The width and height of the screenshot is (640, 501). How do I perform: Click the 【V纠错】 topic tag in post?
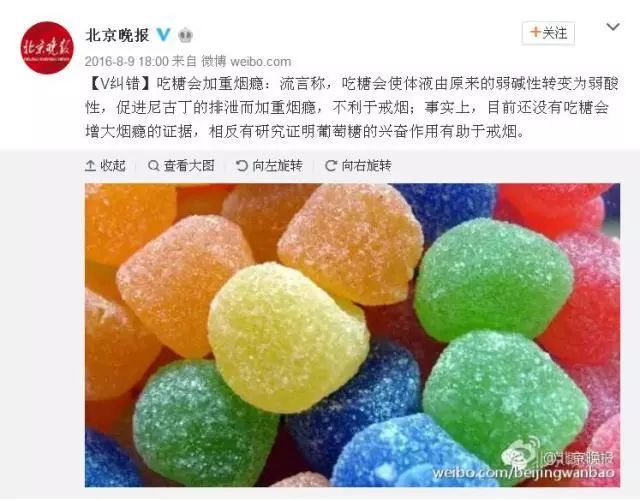pyautogui.click(x=119, y=84)
